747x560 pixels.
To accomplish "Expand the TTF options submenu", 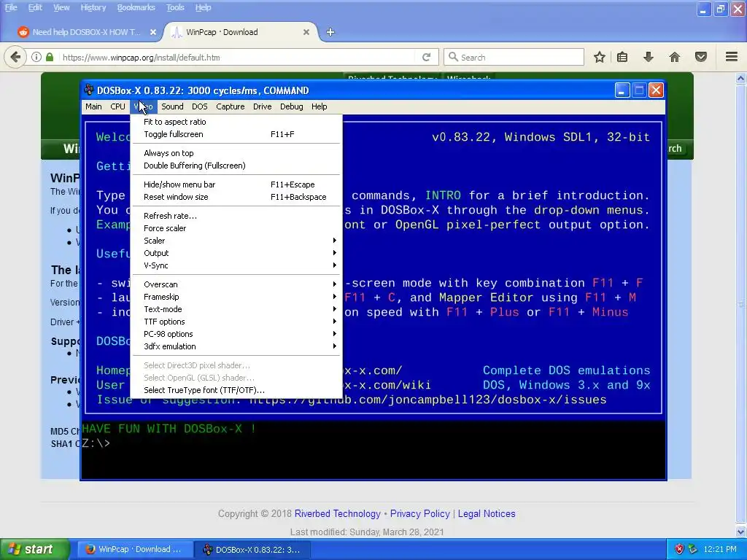I will point(236,322).
